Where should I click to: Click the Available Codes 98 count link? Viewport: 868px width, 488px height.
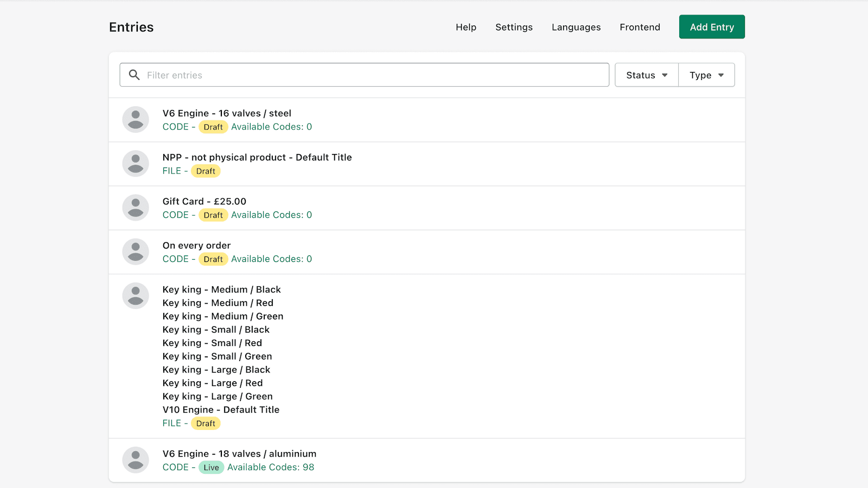271,467
